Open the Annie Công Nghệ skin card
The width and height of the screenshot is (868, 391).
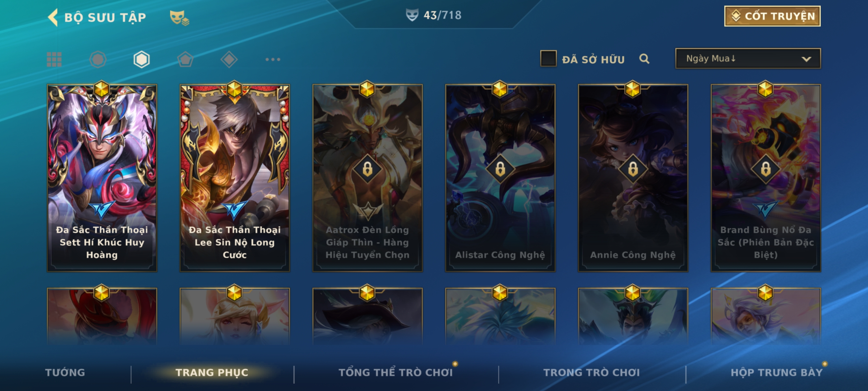pos(633,178)
